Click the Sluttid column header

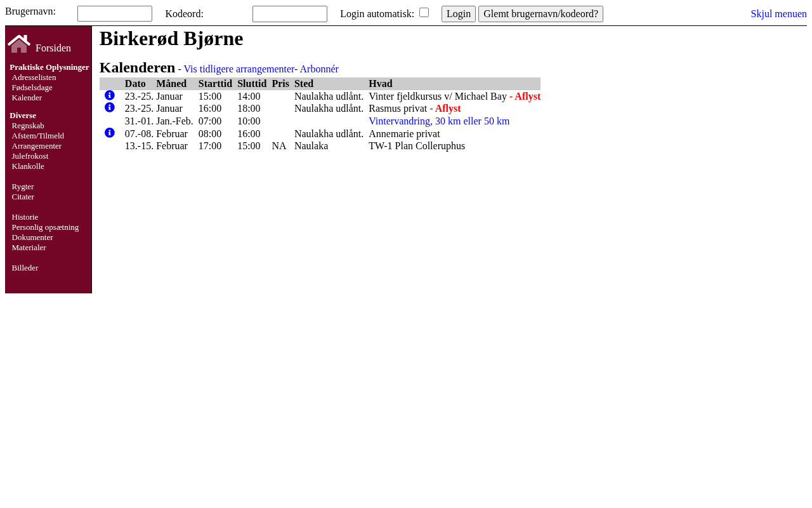(x=252, y=84)
